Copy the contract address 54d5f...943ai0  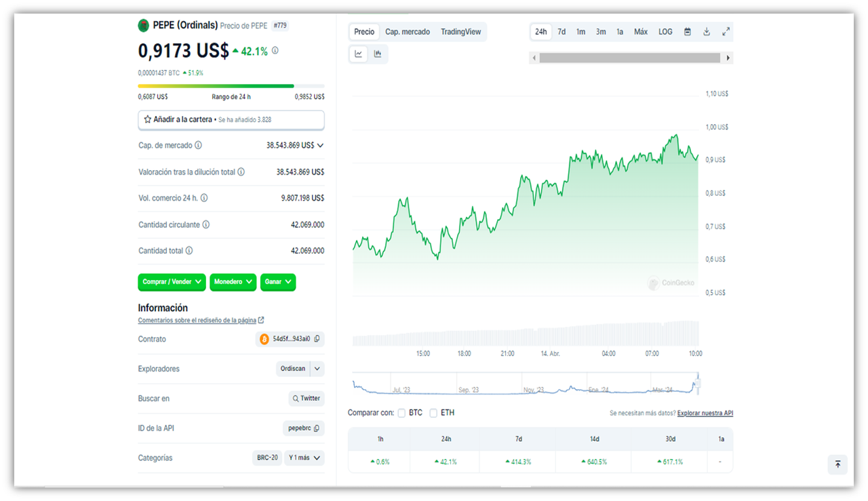[x=317, y=339]
